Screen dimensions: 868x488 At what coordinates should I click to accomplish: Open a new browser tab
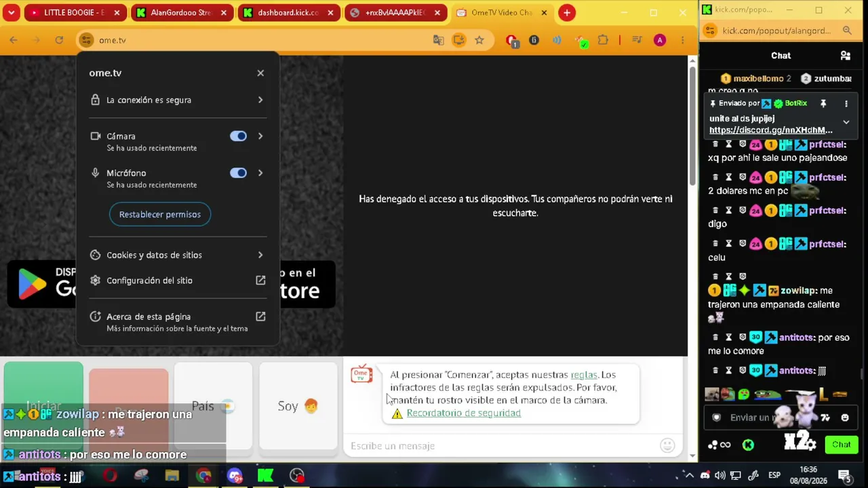pos(567,12)
